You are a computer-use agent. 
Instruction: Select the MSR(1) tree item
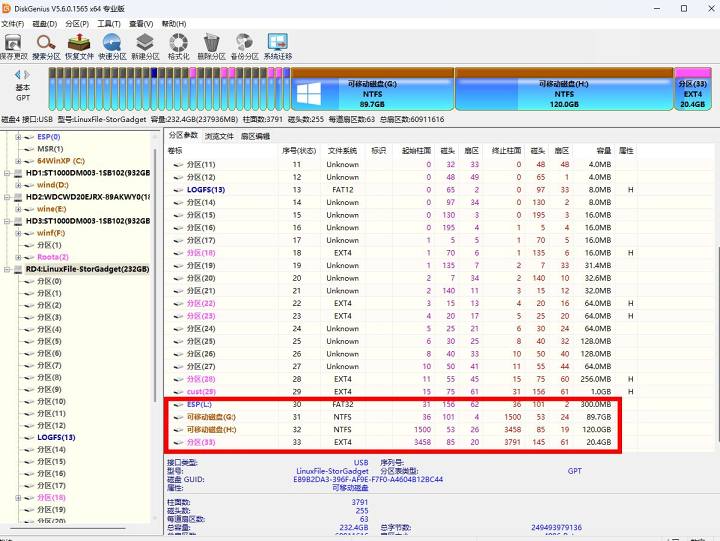pyautogui.click(x=50, y=149)
